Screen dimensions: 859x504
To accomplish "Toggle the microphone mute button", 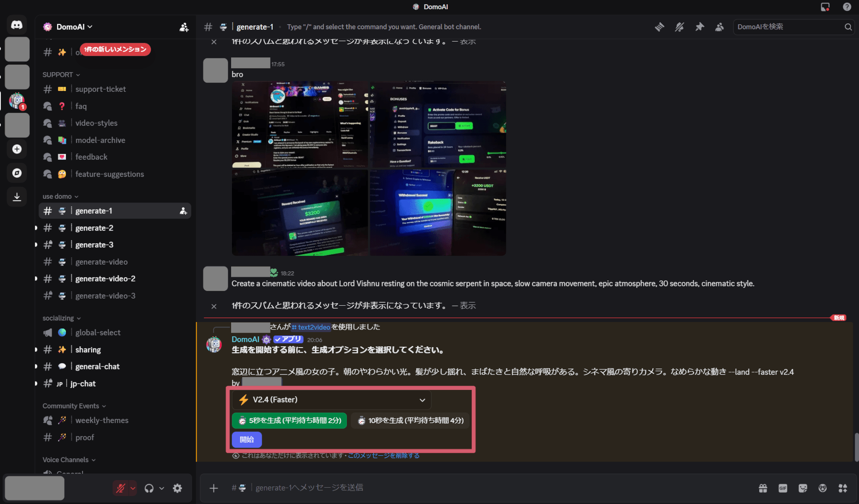I will [x=121, y=488].
